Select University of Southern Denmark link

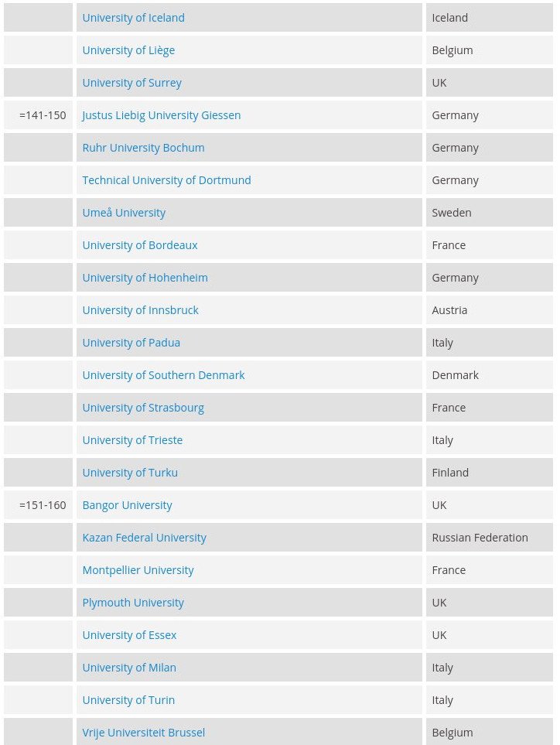click(163, 375)
